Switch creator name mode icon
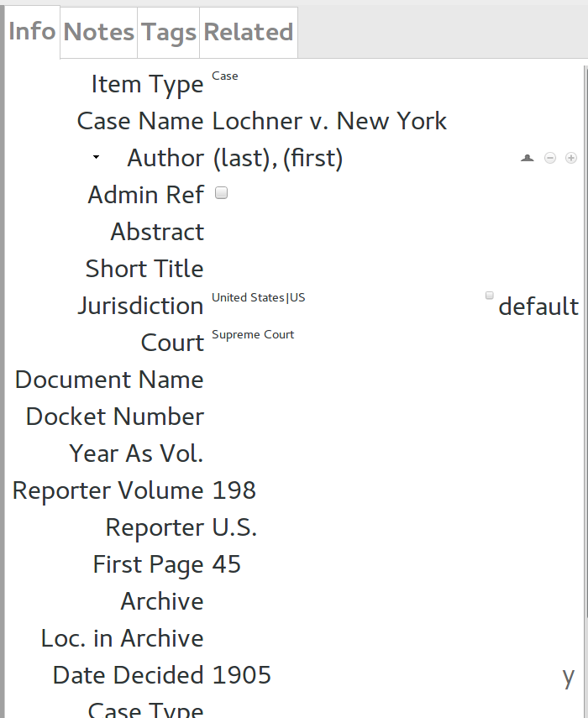This screenshot has width=588, height=718. pyautogui.click(x=527, y=158)
